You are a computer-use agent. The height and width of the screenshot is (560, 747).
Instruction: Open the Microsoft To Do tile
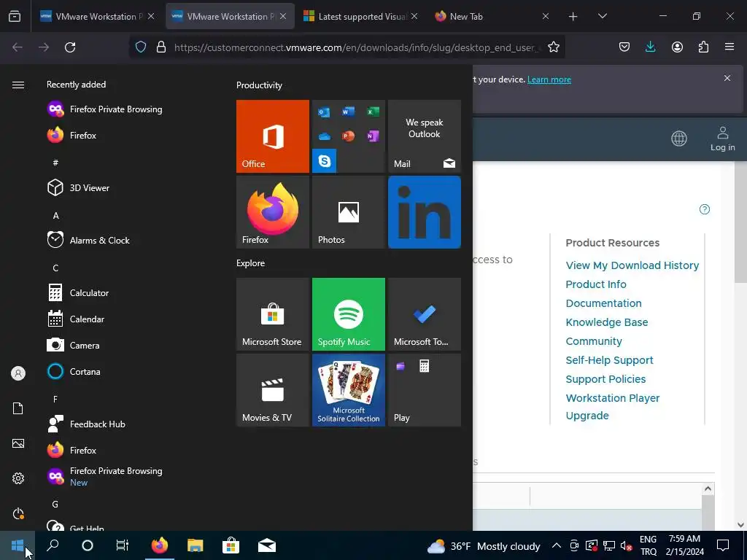[x=425, y=314]
